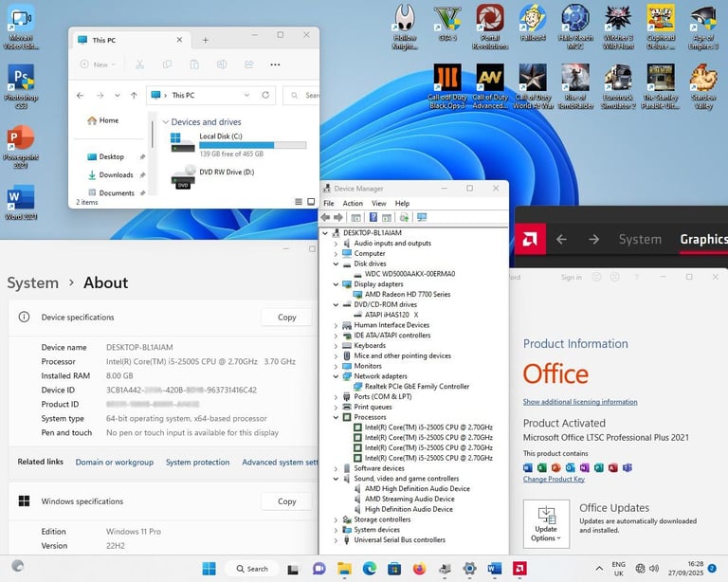Viewport: 728px width, 582px height.
Task: Open Halo Reach MCC desktop icon
Action: (x=575, y=27)
